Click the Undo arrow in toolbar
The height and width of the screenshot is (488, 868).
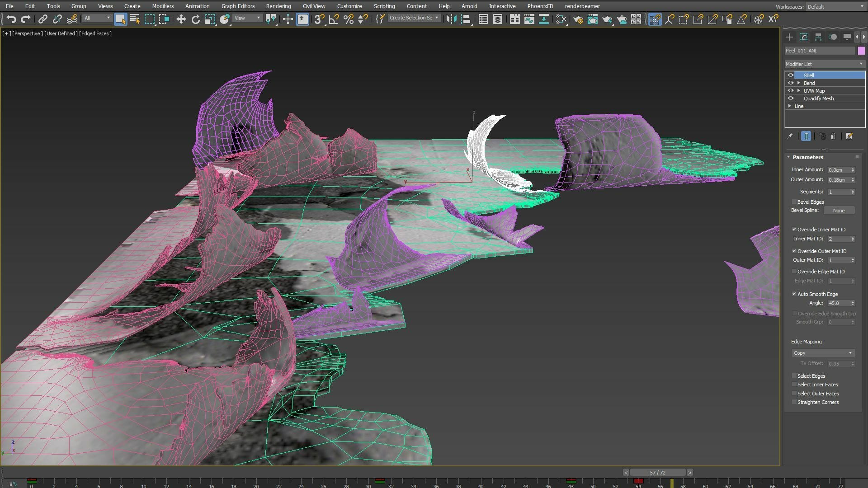(x=11, y=19)
